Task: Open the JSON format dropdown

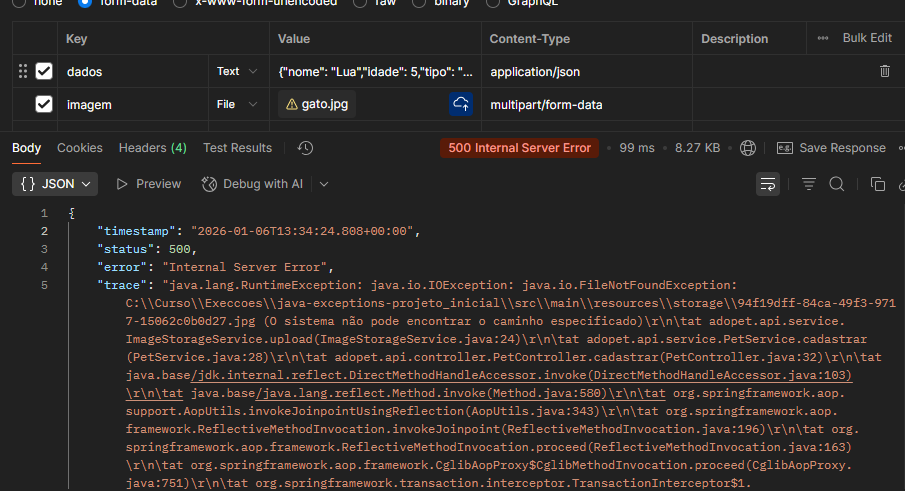Action: pos(56,184)
